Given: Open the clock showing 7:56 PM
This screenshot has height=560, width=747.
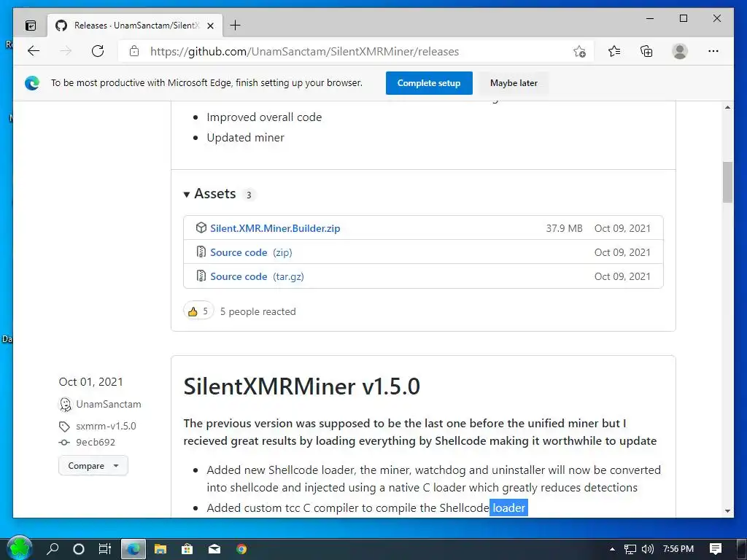Looking at the screenshot, I should click(x=678, y=549).
